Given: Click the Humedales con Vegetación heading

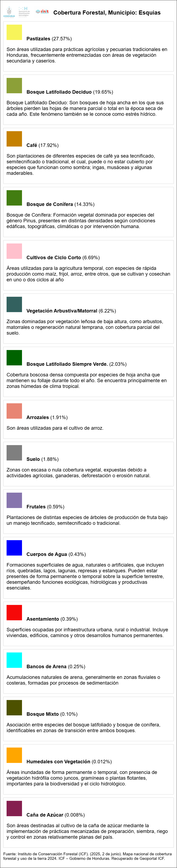Looking at the screenshot, I should 58,761.
